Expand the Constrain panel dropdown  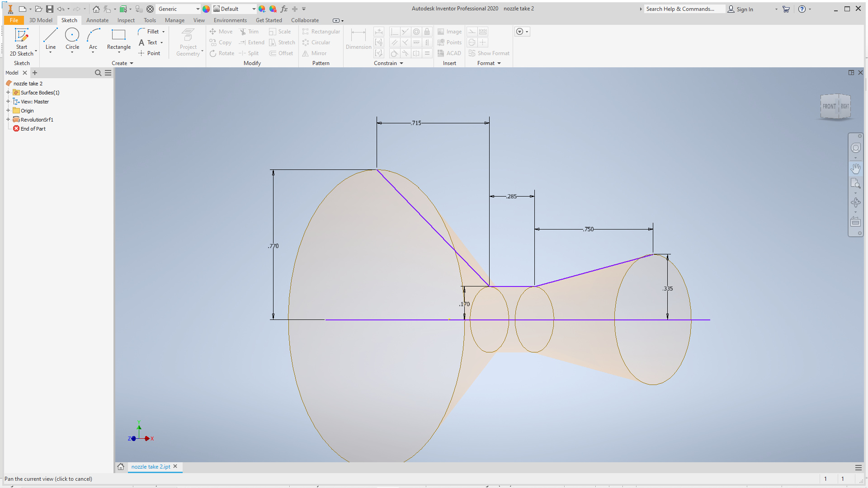pos(401,64)
